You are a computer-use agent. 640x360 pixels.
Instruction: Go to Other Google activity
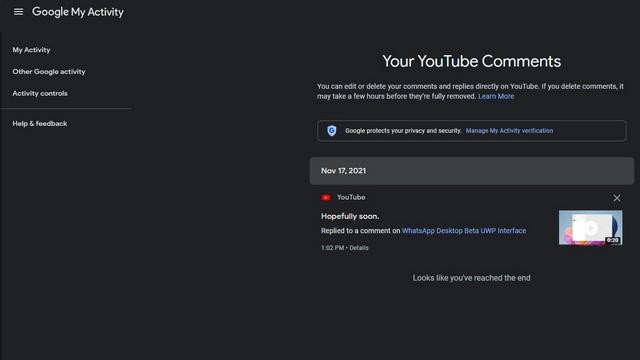49,71
